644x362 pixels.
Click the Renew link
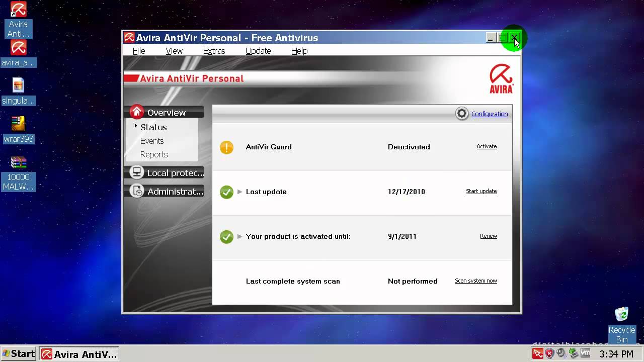point(489,236)
